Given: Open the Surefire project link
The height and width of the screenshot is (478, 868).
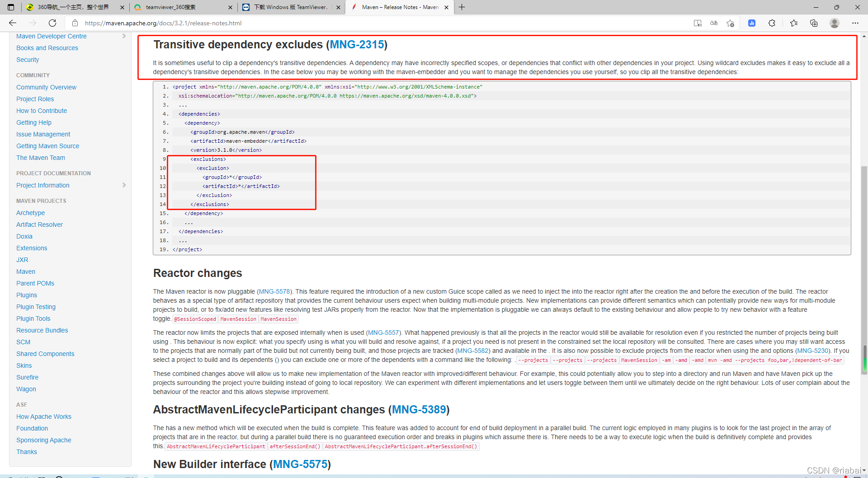Looking at the screenshot, I should (x=27, y=377).
